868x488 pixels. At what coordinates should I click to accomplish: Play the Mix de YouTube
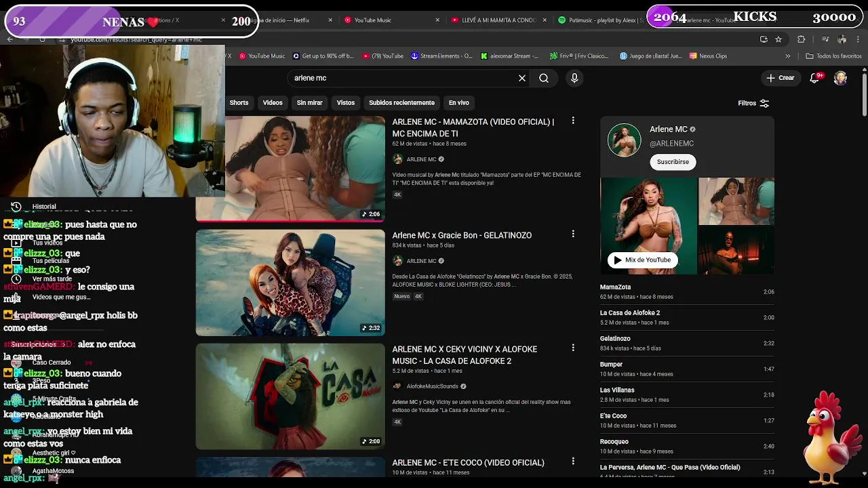click(x=642, y=260)
